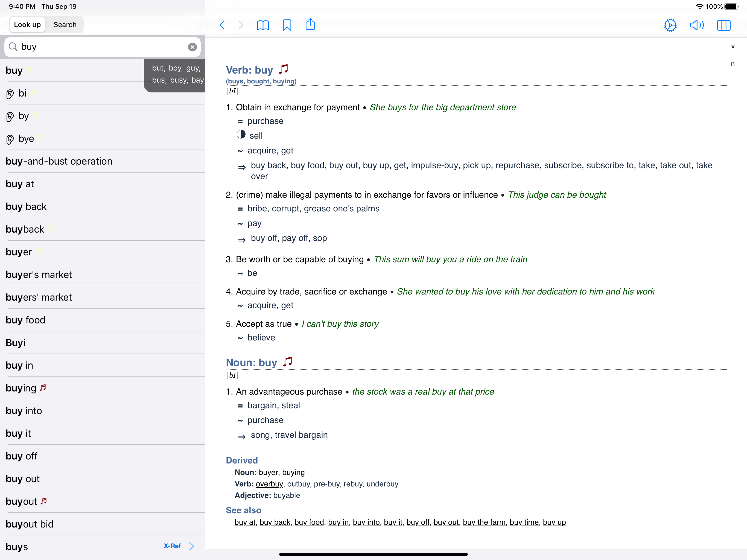
Task: Switch to Search mode
Action: pos(65,25)
